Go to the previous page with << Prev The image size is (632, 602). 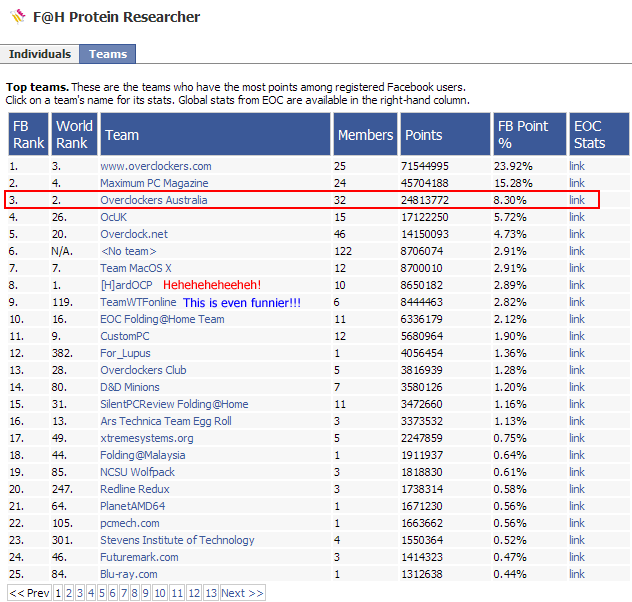pos(29,593)
